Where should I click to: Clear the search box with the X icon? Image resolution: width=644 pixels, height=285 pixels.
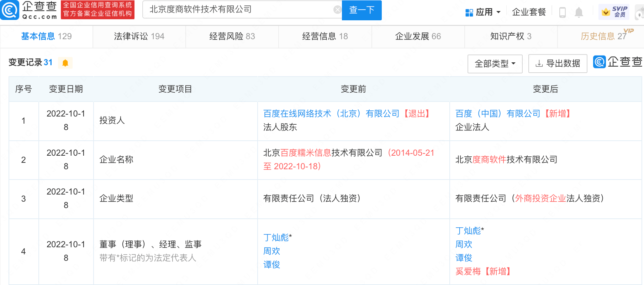tap(337, 10)
